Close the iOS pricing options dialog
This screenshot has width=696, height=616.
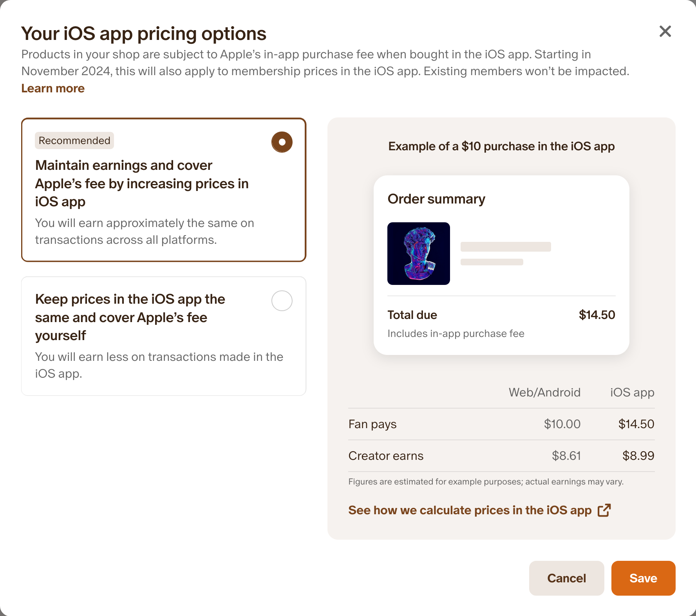click(x=665, y=31)
